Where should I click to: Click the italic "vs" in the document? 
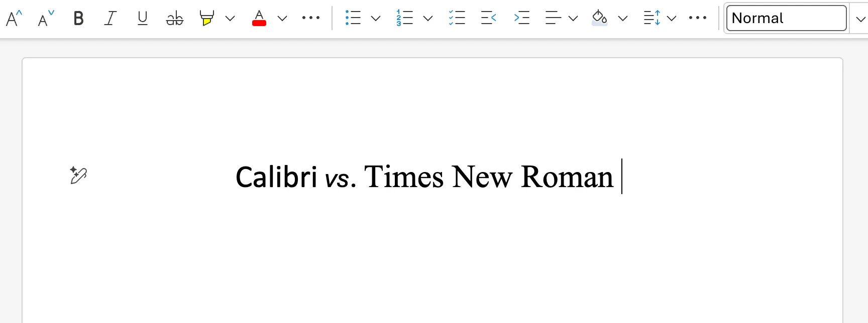click(337, 179)
